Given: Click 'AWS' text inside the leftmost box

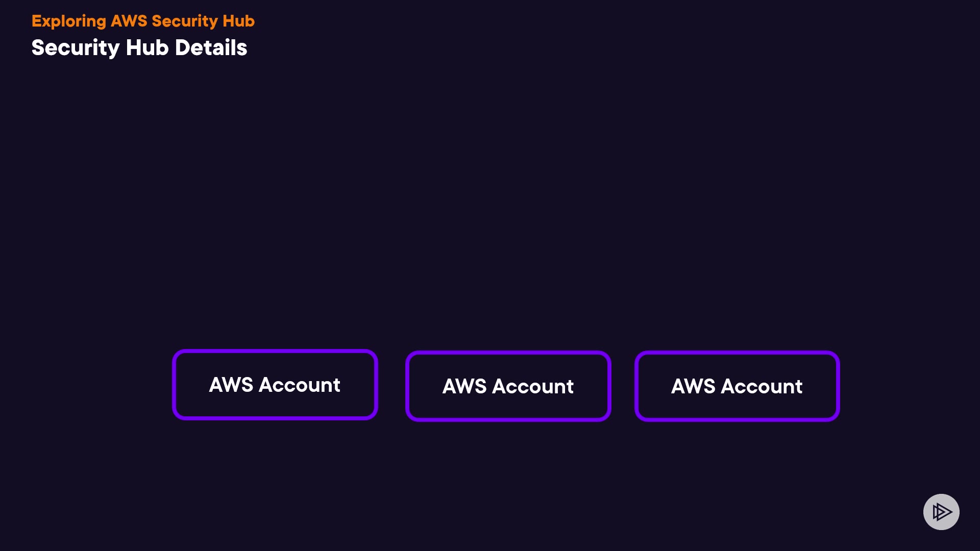Looking at the screenshot, I should [231, 385].
